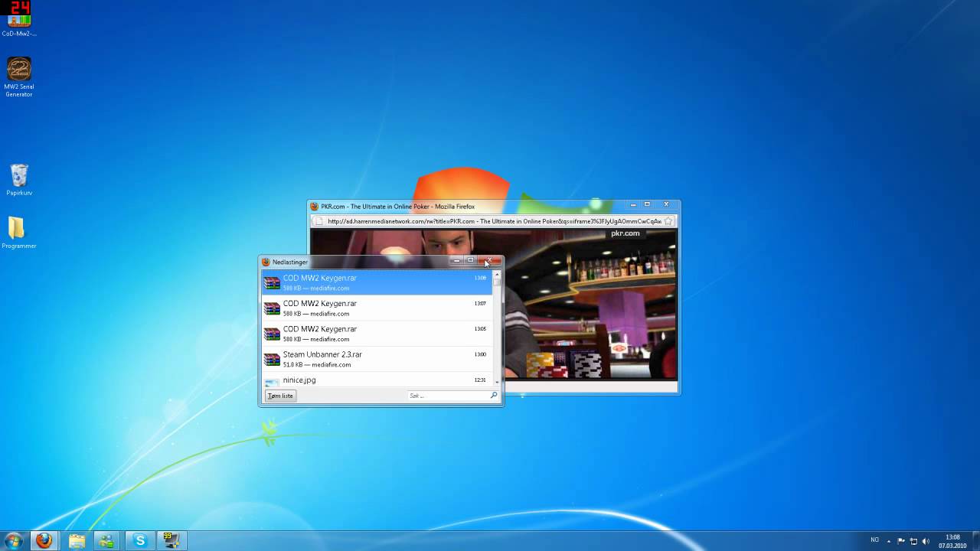Click the pkr.com poker advertisement image
The image size is (980, 551).
tap(494, 304)
